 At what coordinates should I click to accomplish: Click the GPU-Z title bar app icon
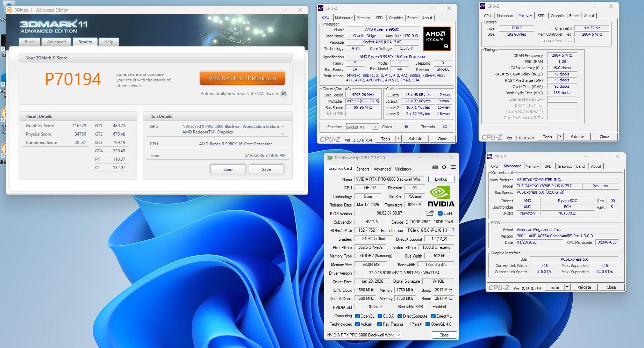point(330,158)
